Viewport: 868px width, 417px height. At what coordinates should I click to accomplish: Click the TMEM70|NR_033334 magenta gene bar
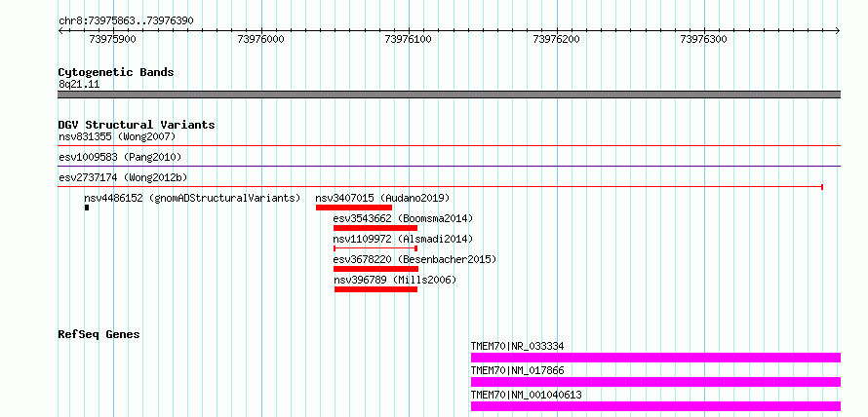pyautogui.click(x=655, y=358)
